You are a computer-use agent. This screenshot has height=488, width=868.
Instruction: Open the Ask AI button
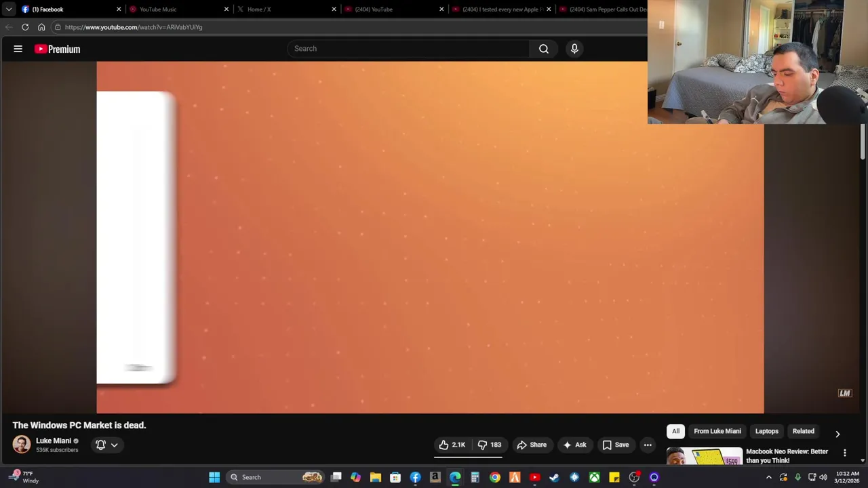pyautogui.click(x=574, y=445)
